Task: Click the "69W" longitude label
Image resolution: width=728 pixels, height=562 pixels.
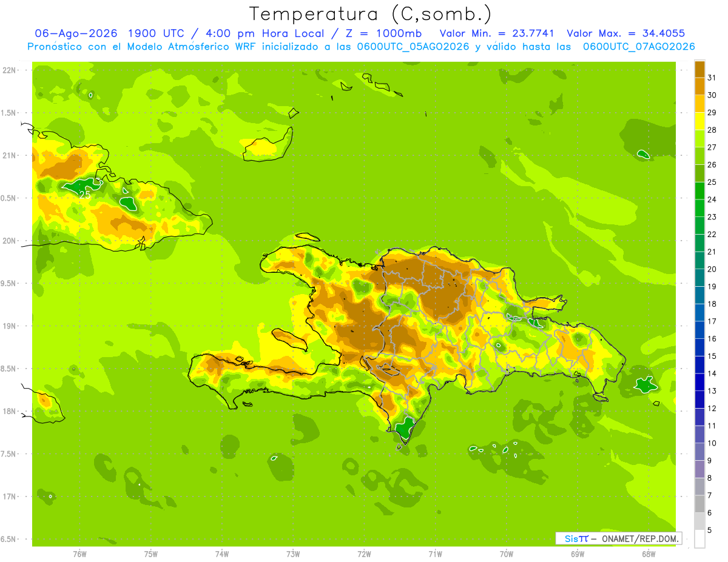Action: coord(578,554)
